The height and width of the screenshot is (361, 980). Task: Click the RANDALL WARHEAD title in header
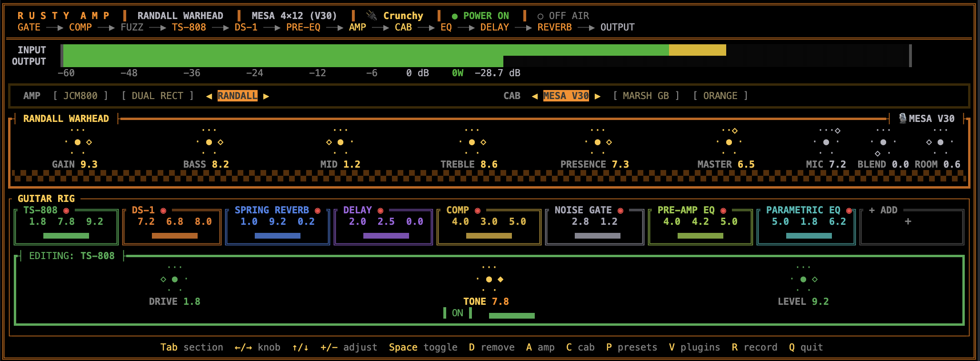pos(180,16)
